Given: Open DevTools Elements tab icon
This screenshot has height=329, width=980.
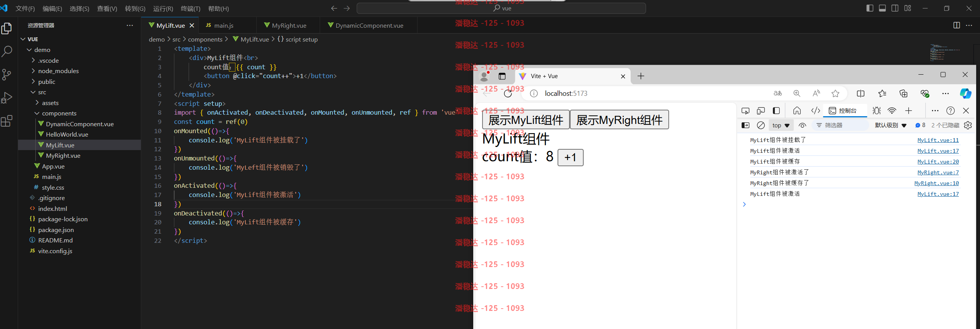Looking at the screenshot, I should (x=815, y=111).
